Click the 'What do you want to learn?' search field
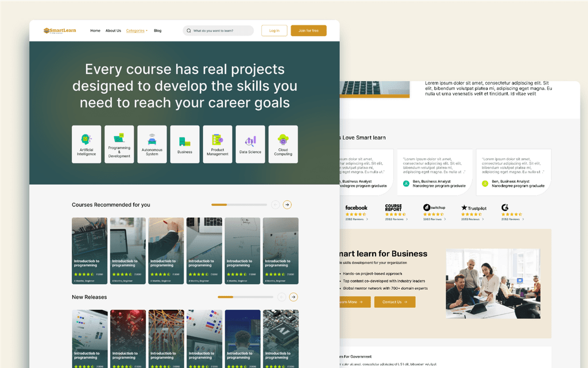 218,31
